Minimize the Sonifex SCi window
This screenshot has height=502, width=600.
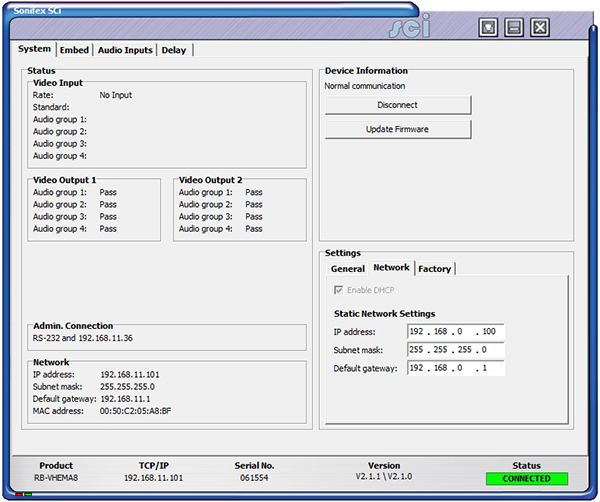click(514, 27)
